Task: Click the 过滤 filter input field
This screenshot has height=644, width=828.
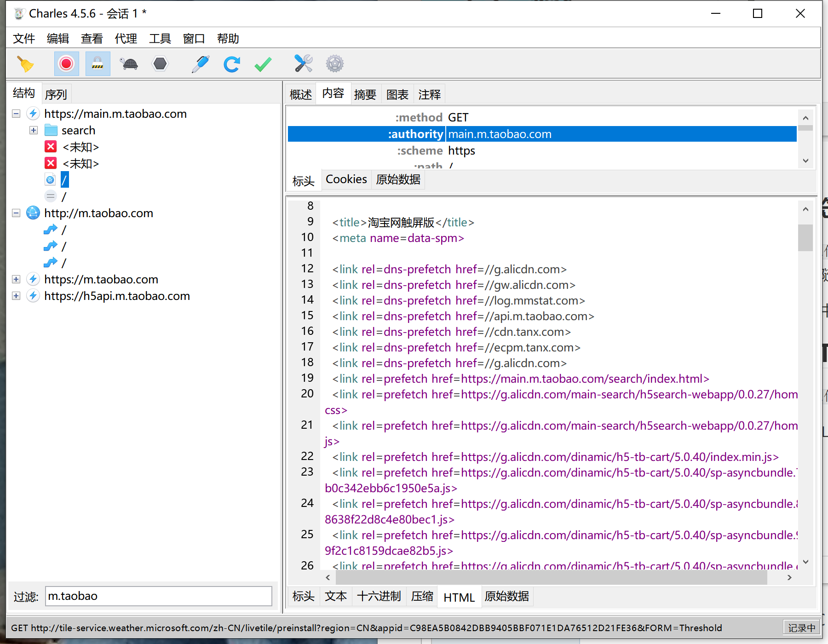Action: pyautogui.click(x=159, y=596)
